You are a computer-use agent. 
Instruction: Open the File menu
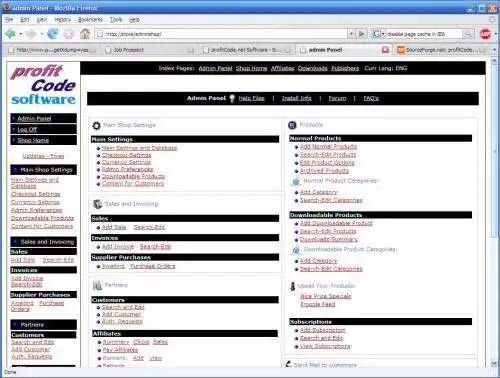click(9, 20)
